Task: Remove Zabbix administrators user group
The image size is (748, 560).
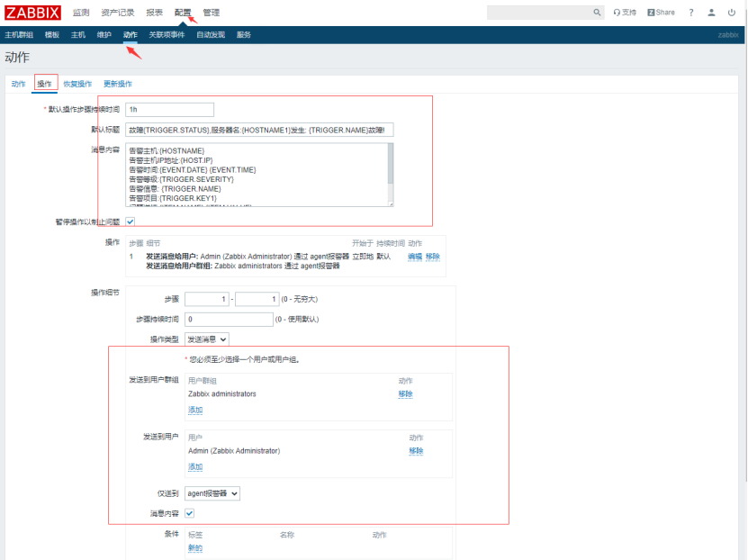Action: point(405,394)
